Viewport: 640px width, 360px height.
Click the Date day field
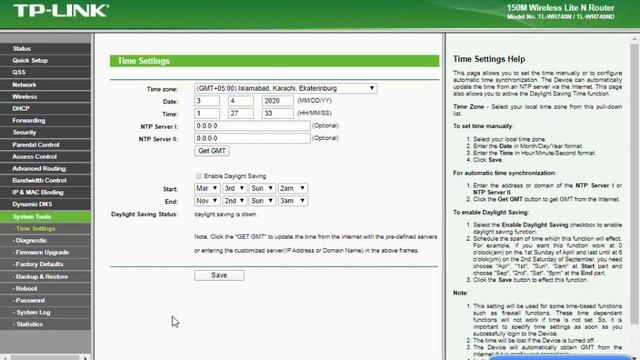pyautogui.click(x=240, y=101)
